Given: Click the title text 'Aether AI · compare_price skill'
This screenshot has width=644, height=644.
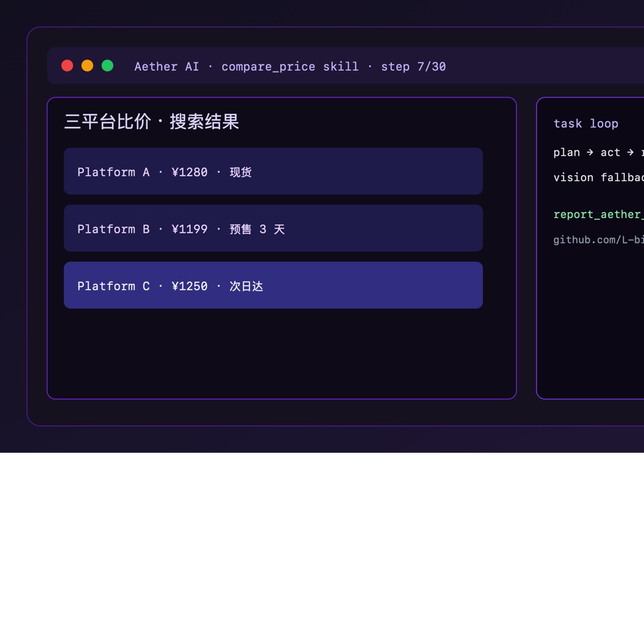Looking at the screenshot, I should coord(246,66).
